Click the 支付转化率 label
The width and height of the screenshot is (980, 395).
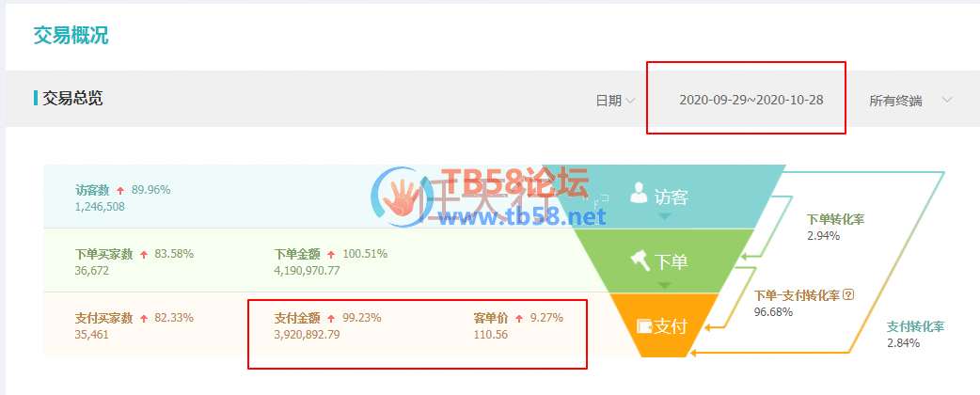(916, 326)
